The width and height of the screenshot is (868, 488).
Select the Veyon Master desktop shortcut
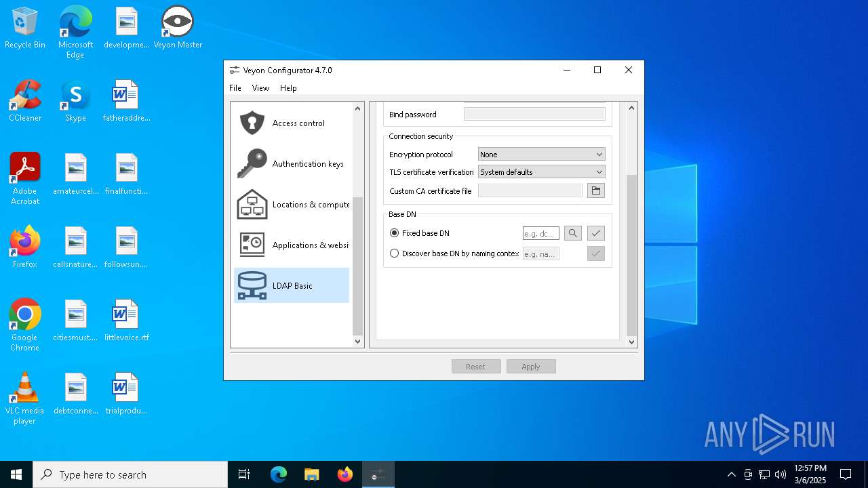178,28
